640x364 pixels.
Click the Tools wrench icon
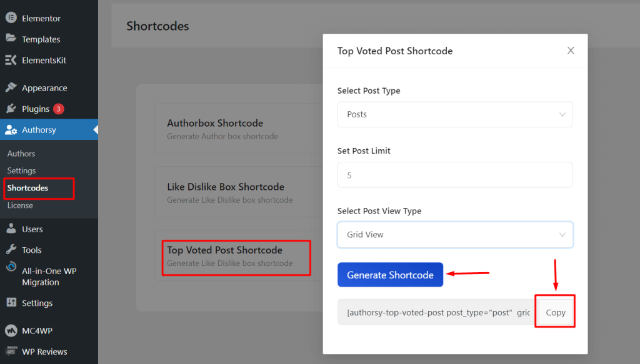tap(11, 250)
